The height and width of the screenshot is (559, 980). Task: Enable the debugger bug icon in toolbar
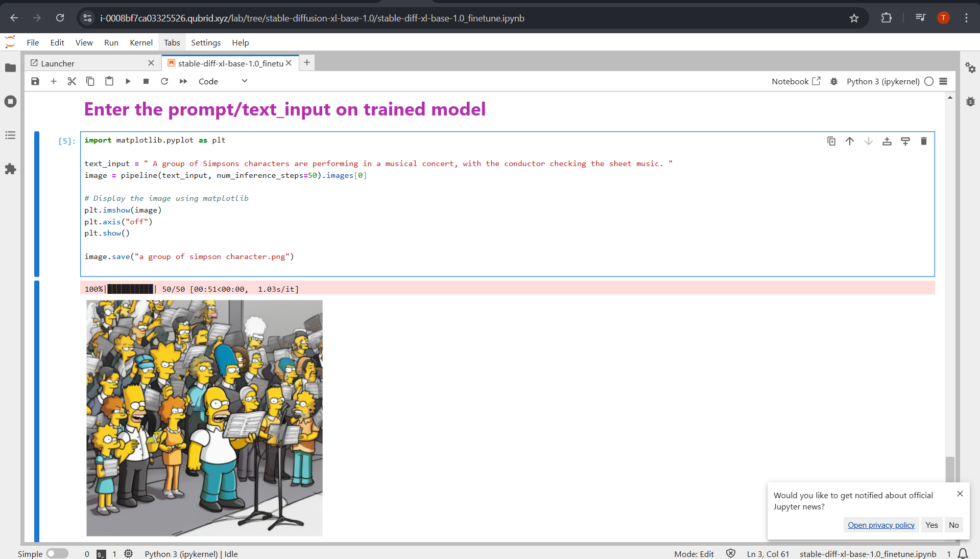(x=834, y=81)
